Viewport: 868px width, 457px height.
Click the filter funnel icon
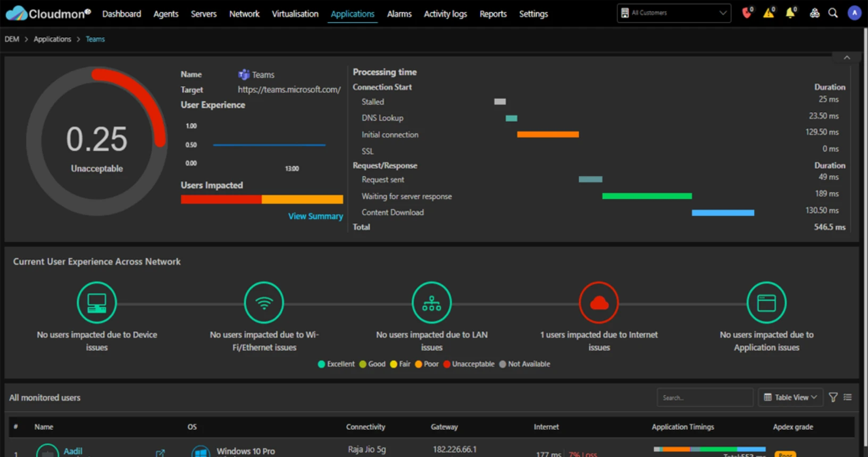[x=833, y=397]
